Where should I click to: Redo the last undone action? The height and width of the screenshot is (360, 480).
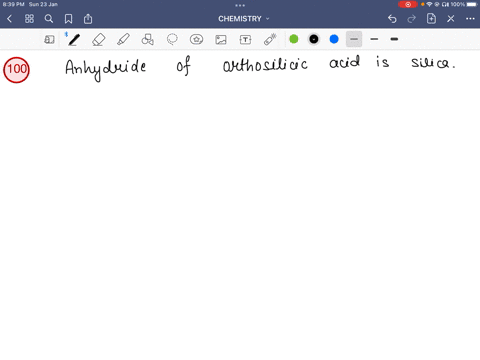(412, 19)
